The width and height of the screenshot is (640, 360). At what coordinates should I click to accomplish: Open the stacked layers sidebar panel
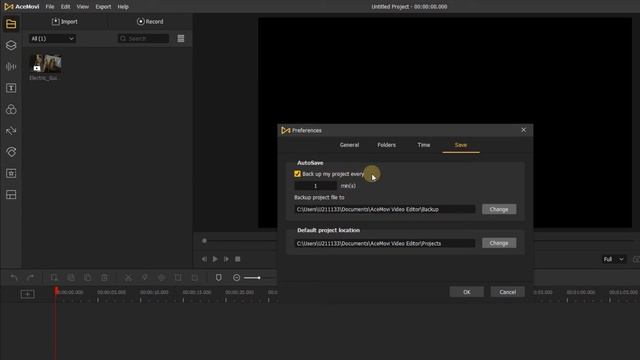pyautogui.click(x=11, y=45)
